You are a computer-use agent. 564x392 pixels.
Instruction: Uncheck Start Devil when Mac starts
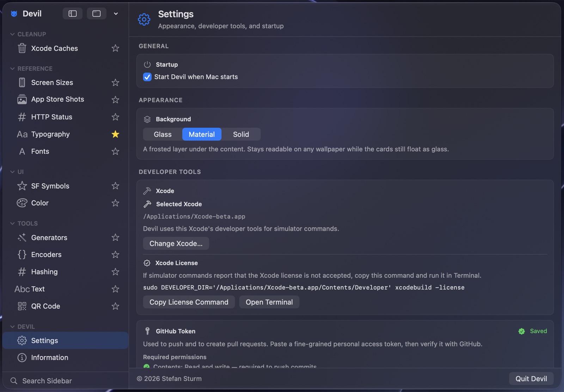click(147, 77)
